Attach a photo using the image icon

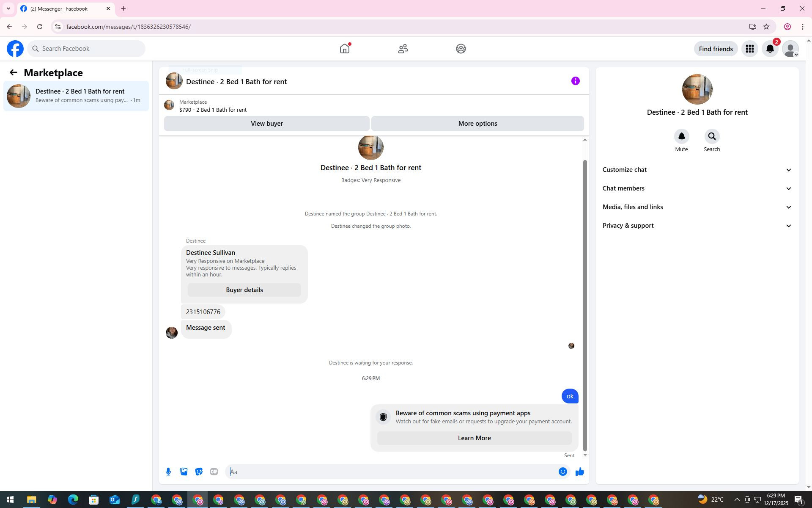point(184,472)
